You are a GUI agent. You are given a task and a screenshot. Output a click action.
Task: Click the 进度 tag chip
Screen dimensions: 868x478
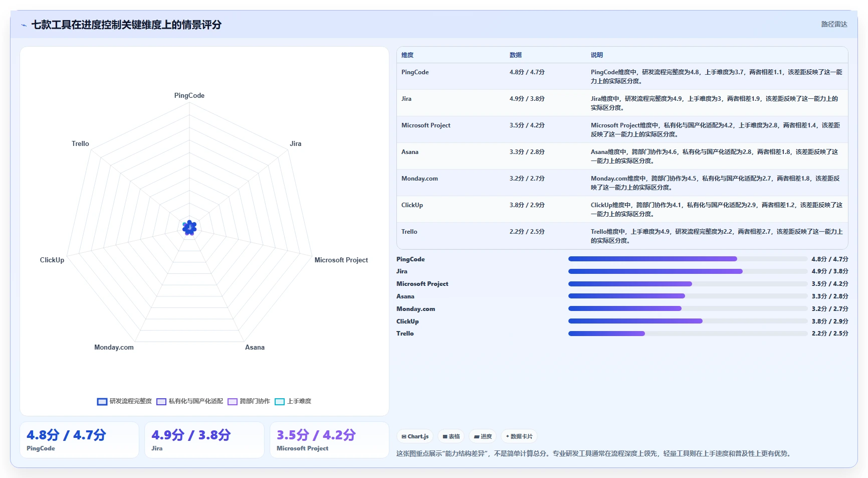click(x=483, y=436)
